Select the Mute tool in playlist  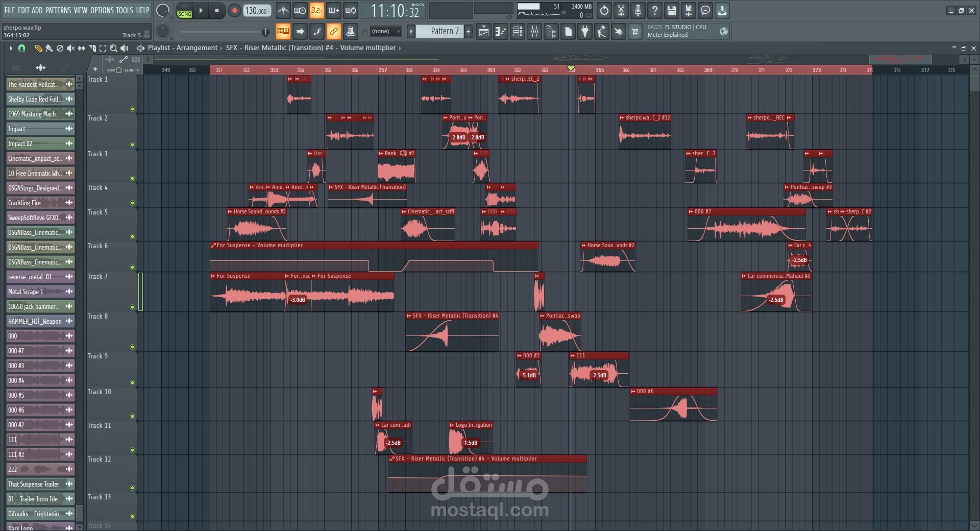pos(70,48)
